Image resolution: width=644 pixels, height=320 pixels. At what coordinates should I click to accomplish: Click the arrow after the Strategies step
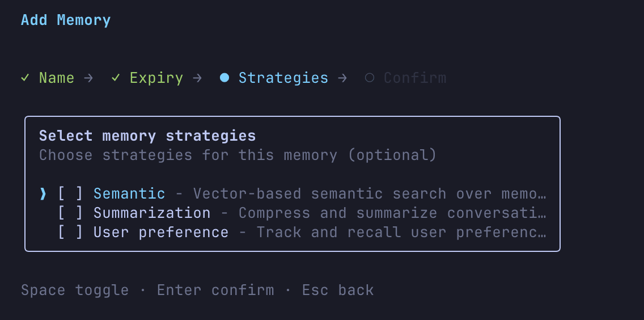click(342, 78)
